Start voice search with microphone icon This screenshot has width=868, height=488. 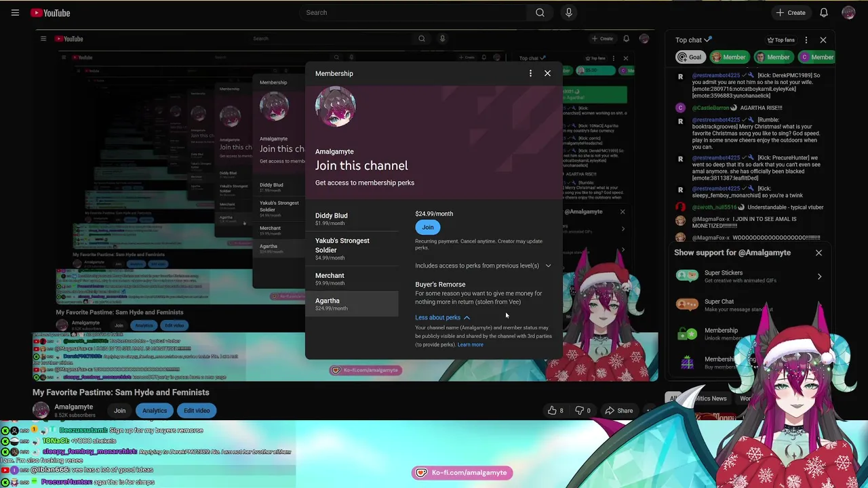coord(569,12)
